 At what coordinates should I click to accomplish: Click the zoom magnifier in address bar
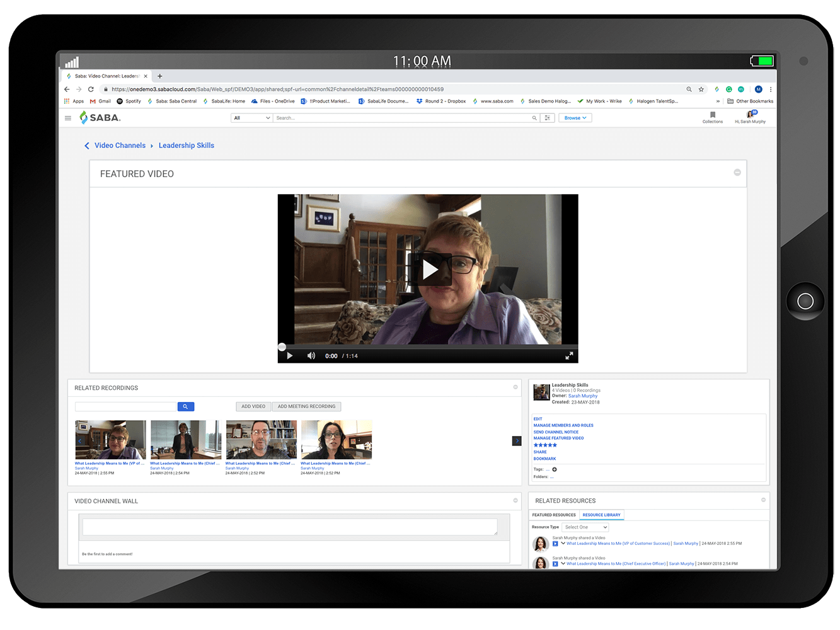[689, 89]
